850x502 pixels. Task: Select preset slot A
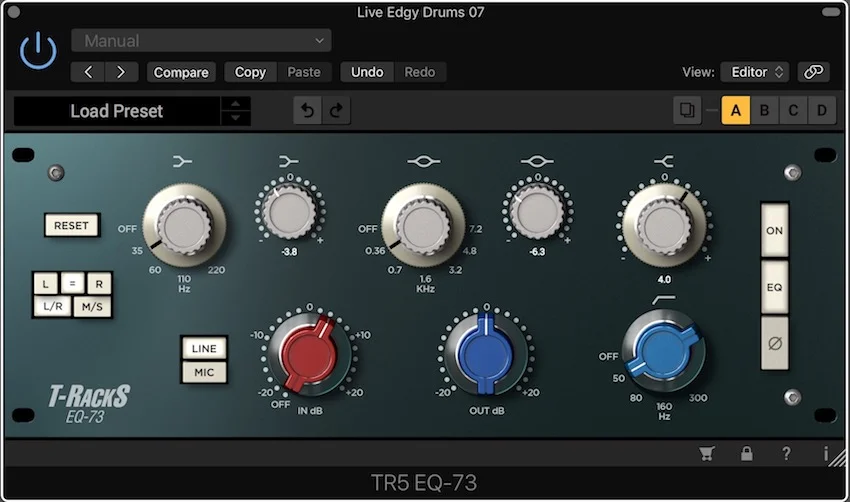click(x=736, y=111)
